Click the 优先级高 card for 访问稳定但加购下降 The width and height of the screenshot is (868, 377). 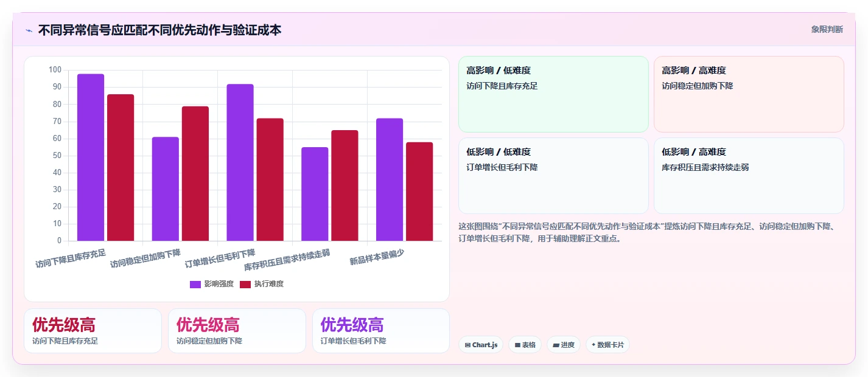[237, 331]
